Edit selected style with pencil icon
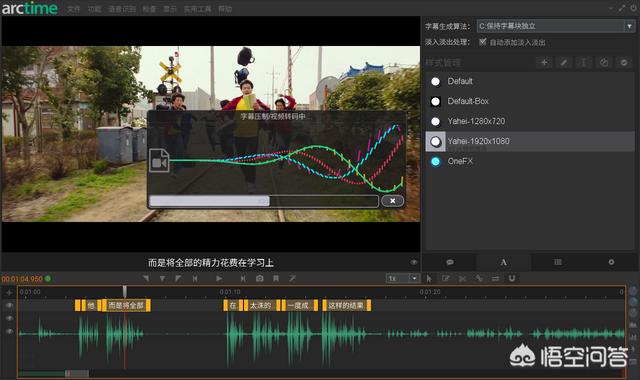Screen dimensions: 640x380 564,62
